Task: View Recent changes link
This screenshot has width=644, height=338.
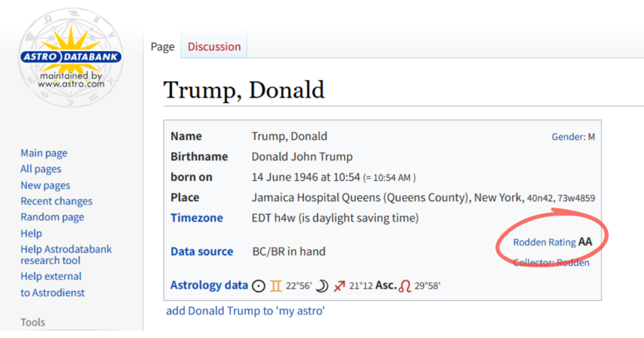Action: pos(57,202)
